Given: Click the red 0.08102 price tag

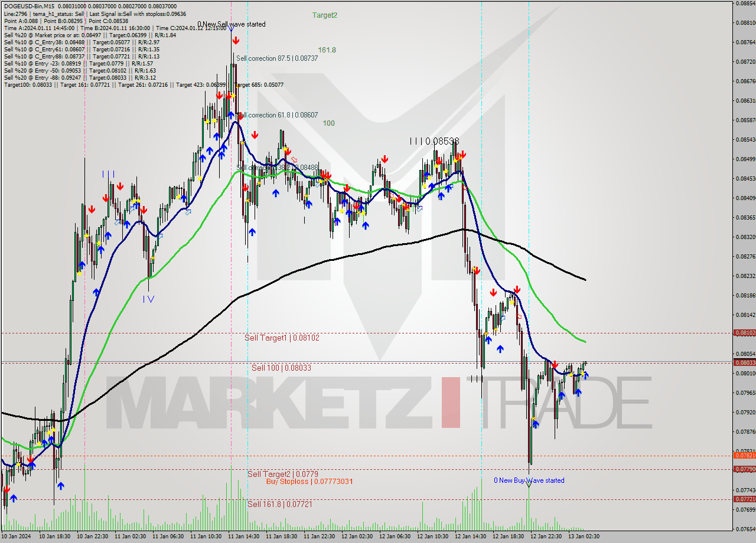Looking at the screenshot, I should point(744,333).
